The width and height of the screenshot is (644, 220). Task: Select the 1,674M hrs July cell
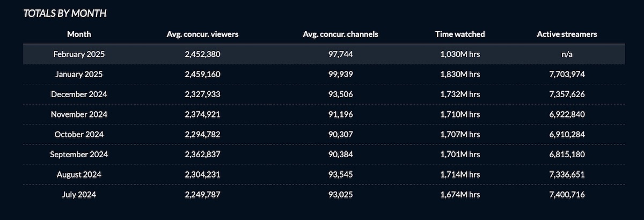460,194
